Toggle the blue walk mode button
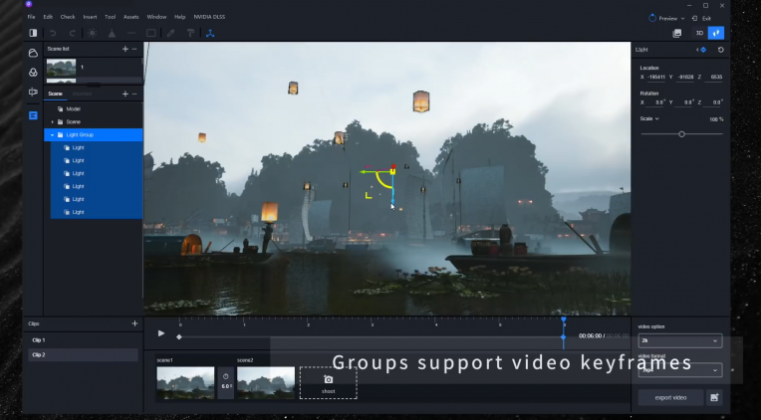 pyautogui.click(x=716, y=33)
